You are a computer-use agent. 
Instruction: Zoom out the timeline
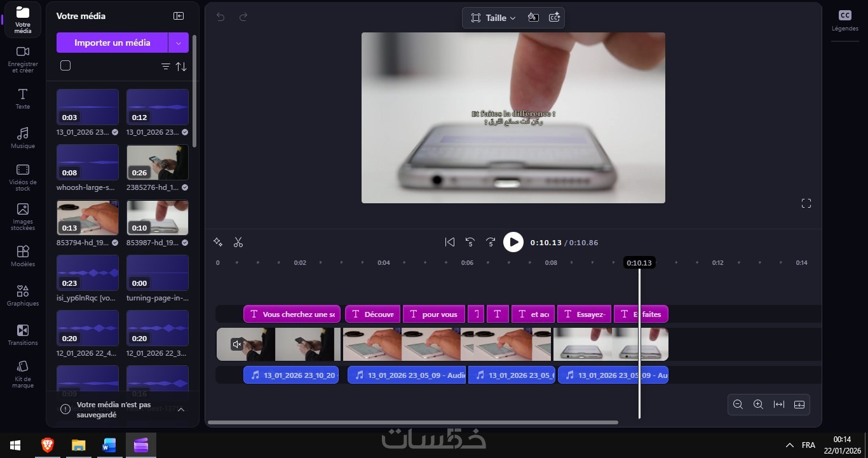(x=738, y=404)
